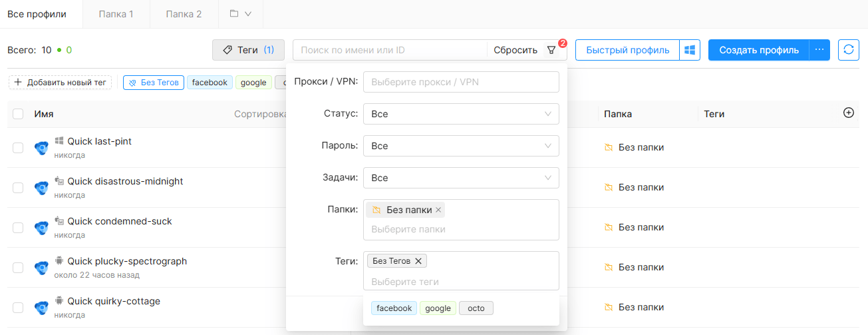Viewport: 868px width, 335px height.
Task: Select facebook from tag dropdown options
Action: [x=394, y=308]
